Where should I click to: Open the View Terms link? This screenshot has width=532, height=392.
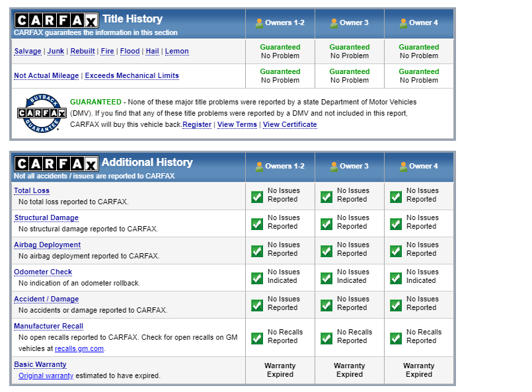click(x=237, y=124)
